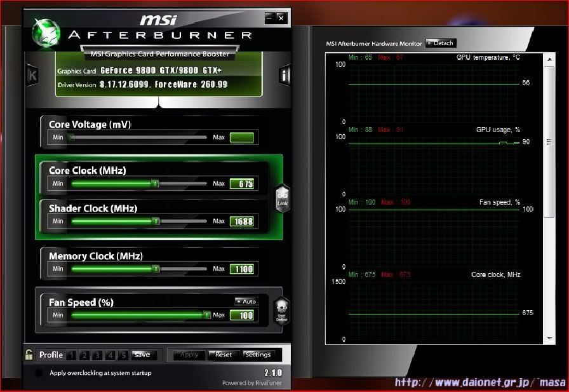Minimize the Afterburner window
Image resolution: width=569 pixels, height=392 pixels.
pos(269,17)
